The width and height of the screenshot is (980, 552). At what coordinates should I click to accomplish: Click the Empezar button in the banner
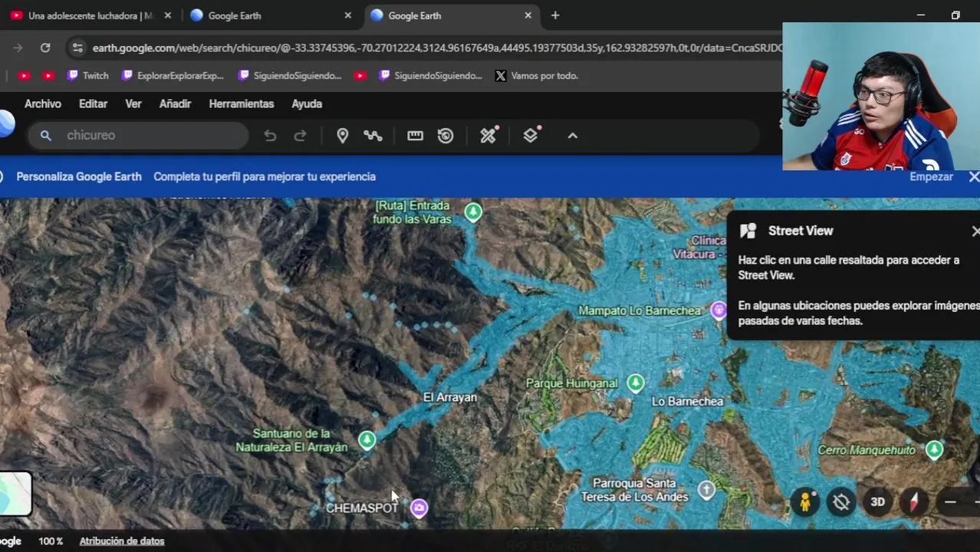coord(931,176)
